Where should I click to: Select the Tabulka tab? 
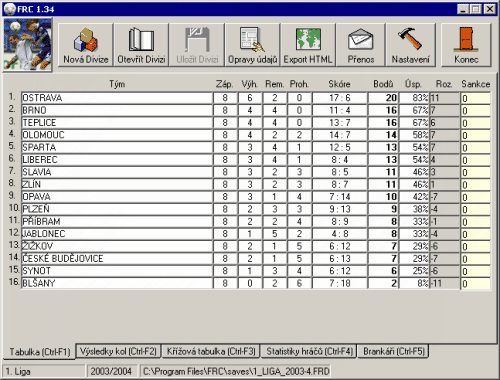pos(40,352)
